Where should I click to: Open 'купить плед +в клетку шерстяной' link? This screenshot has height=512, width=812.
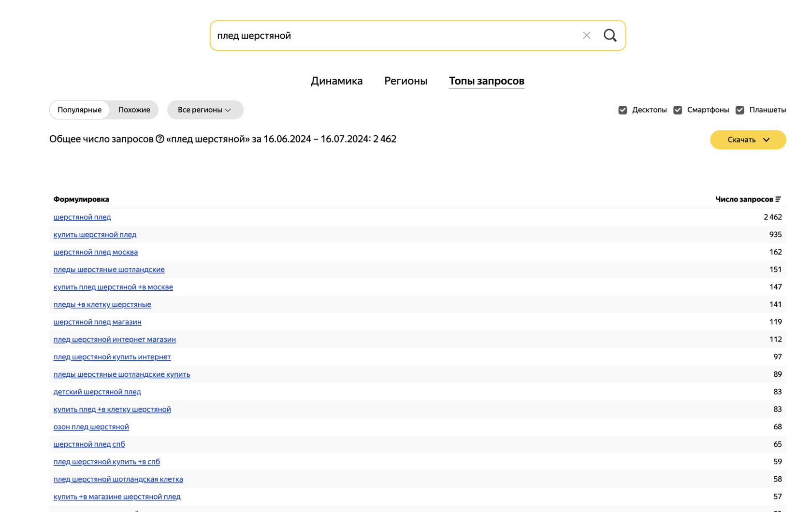coord(112,409)
